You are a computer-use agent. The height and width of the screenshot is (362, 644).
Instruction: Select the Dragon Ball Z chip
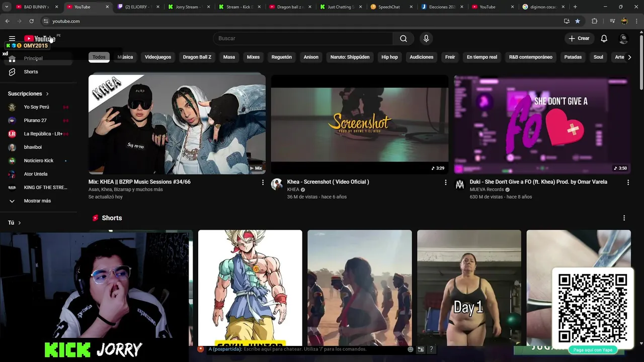click(197, 57)
